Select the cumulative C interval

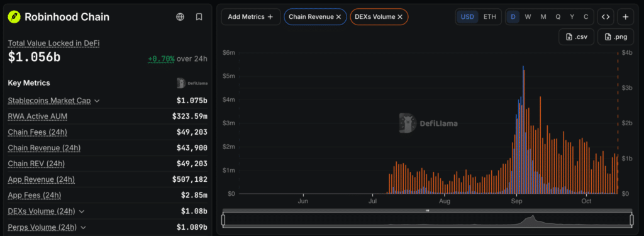click(586, 17)
